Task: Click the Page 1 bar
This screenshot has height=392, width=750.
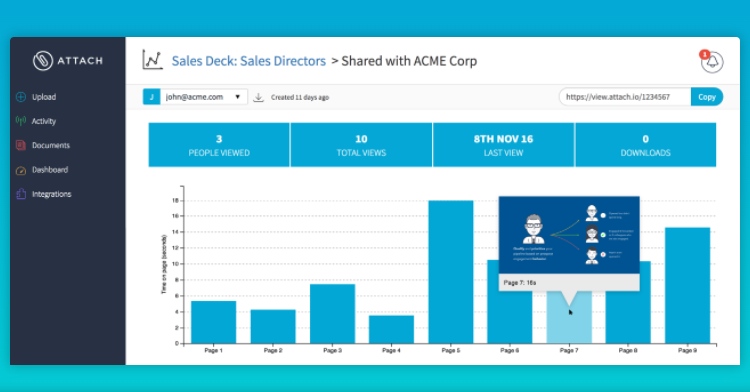Action: pyautogui.click(x=213, y=322)
